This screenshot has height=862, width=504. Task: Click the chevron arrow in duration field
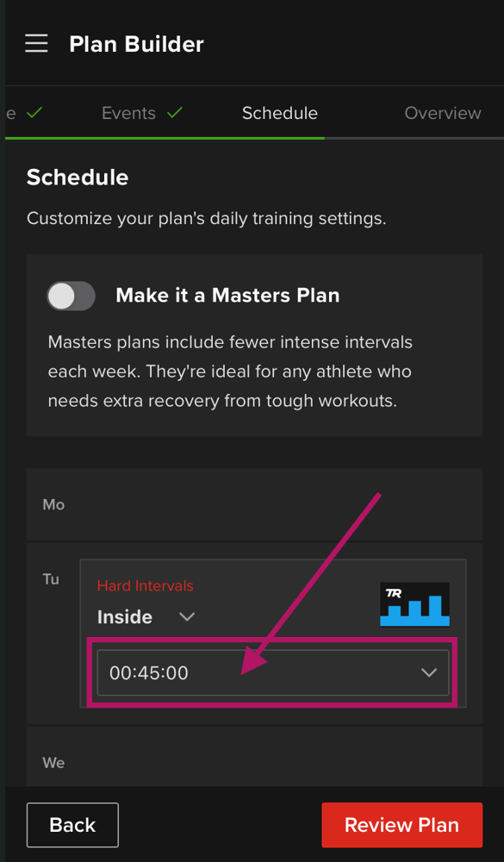429,673
